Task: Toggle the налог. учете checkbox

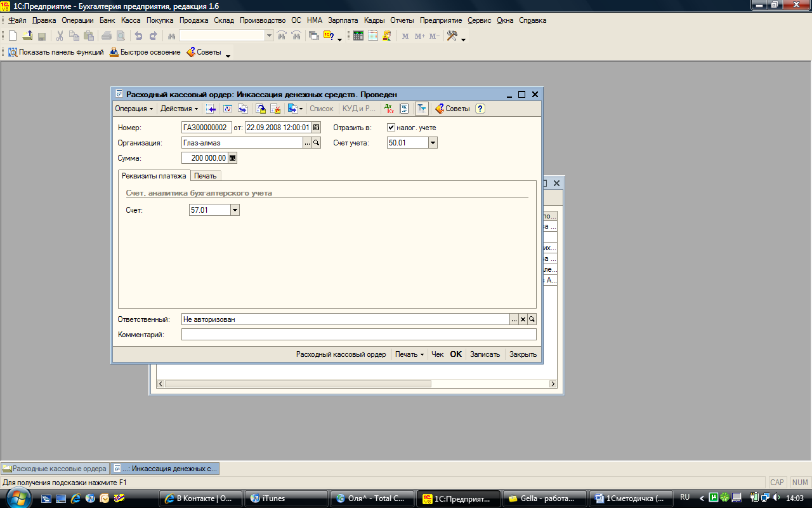Action: (x=391, y=128)
